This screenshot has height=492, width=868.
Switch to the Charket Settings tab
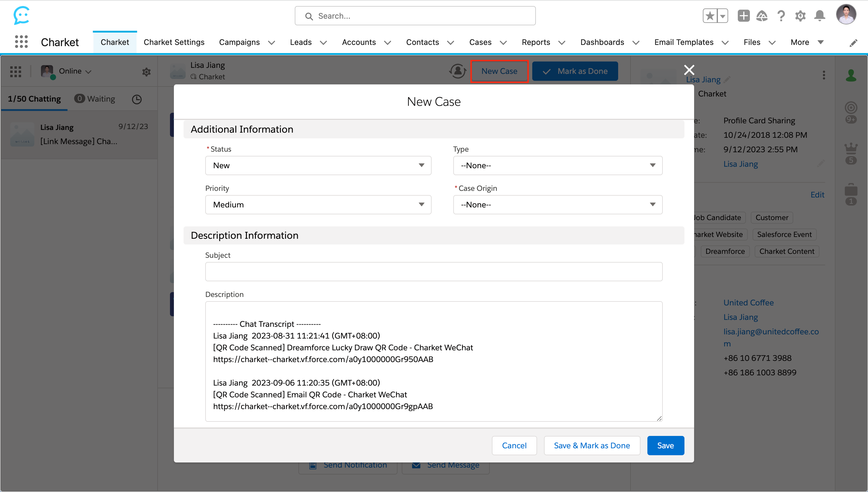pyautogui.click(x=174, y=42)
